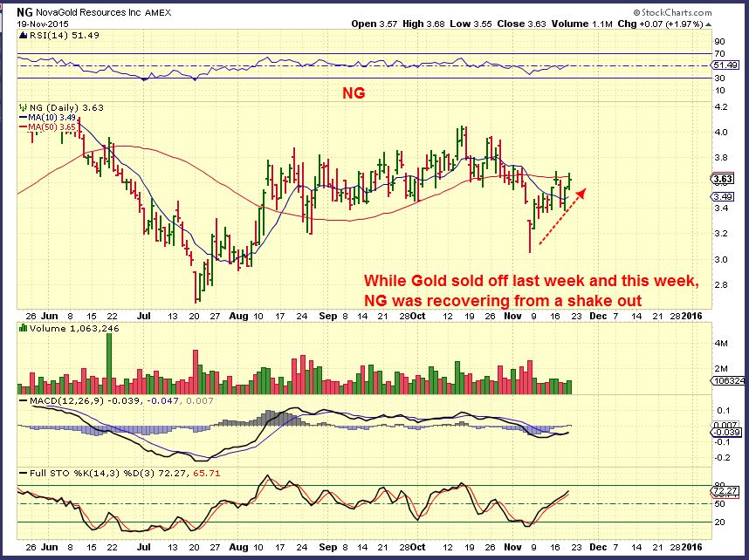The width and height of the screenshot is (749, 560).
Task: Click the OHLC bars icon beside NG (Daily)
Action: point(23,107)
